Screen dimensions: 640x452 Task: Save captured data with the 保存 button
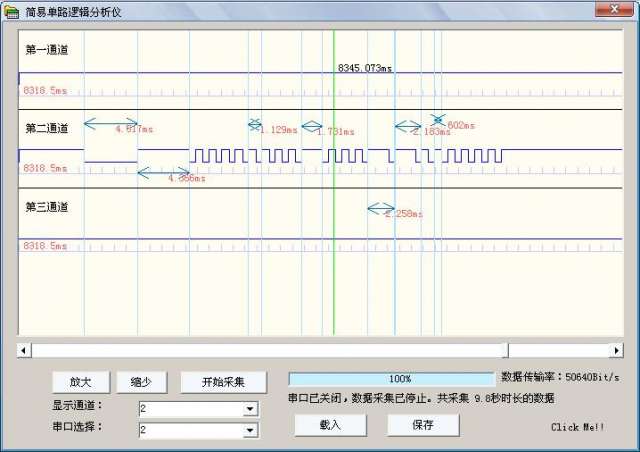(423, 424)
